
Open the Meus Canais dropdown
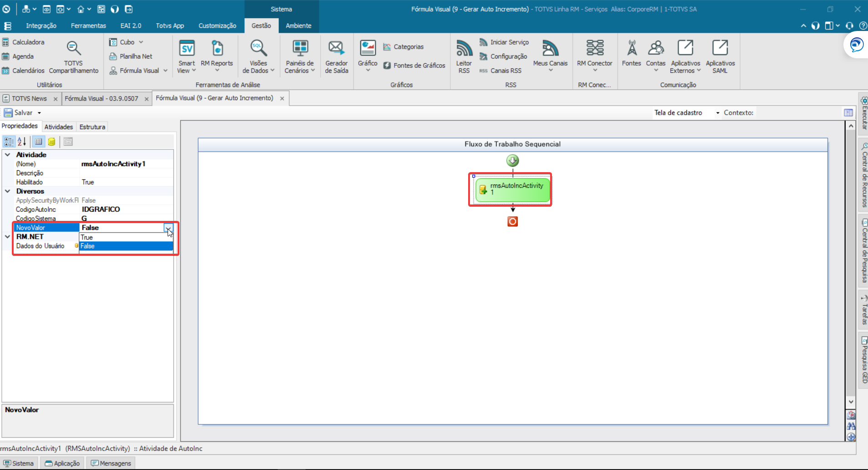coord(550,57)
